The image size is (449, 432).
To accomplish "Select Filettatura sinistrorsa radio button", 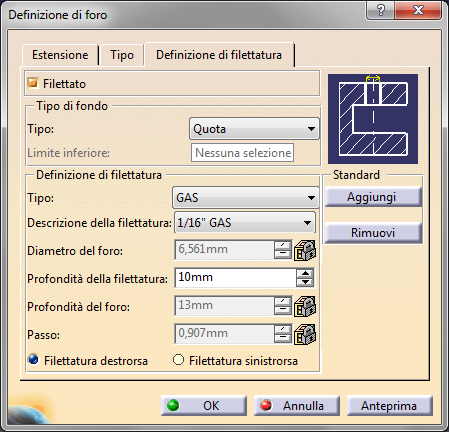I will tap(179, 360).
